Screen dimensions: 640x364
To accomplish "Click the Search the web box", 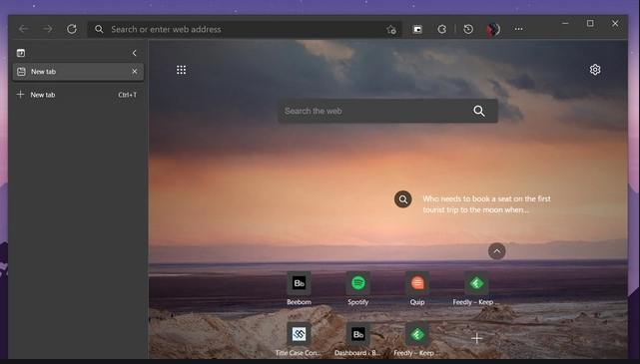I will [387, 111].
